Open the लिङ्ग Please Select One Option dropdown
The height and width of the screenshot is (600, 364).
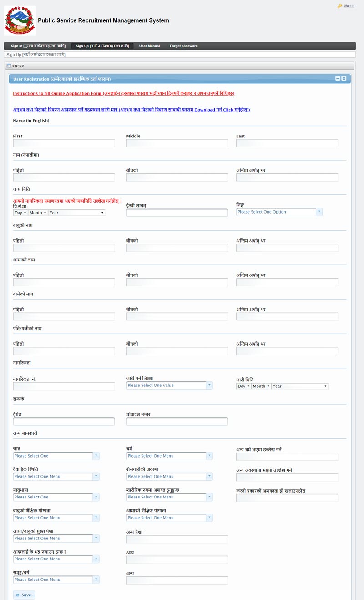[x=279, y=212]
